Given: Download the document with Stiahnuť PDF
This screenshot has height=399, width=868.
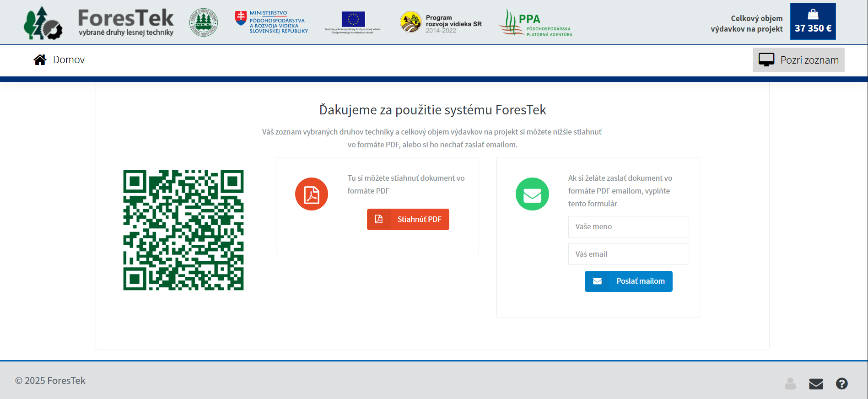Looking at the screenshot, I should click(x=408, y=220).
